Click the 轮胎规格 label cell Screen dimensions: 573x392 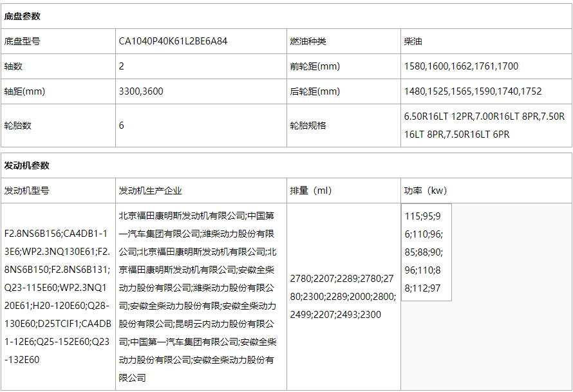[344, 126]
